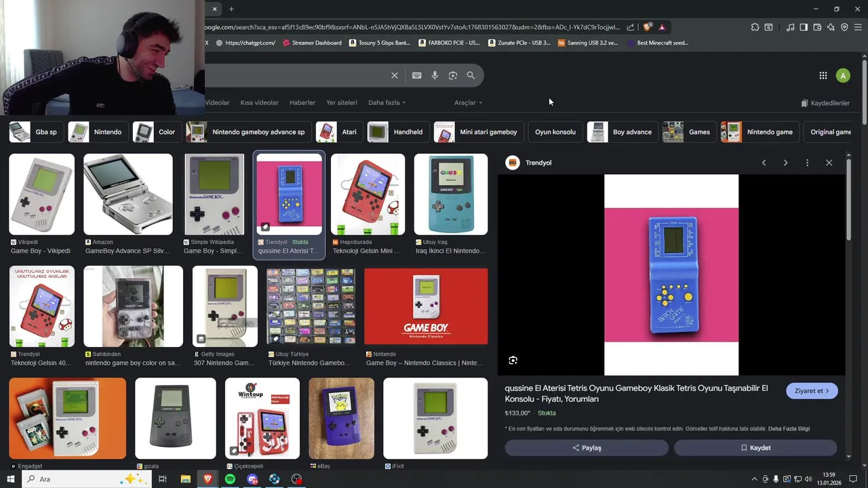Open the Windows Start menu

(11, 479)
